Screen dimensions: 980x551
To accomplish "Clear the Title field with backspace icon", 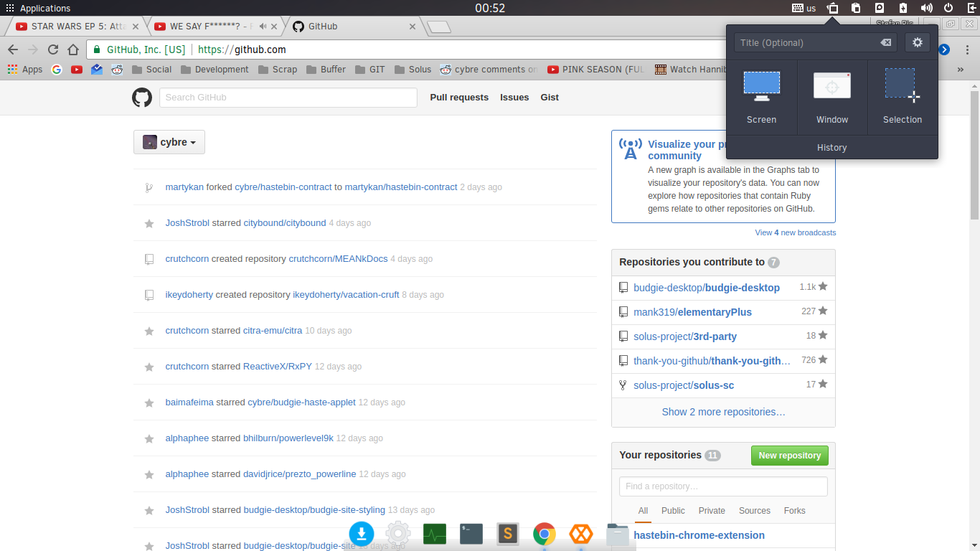I will [x=886, y=43].
